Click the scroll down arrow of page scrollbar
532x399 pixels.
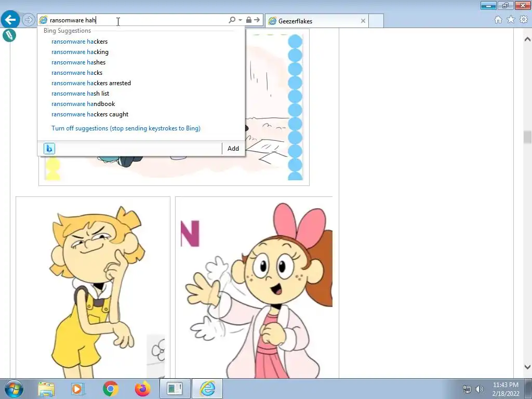click(x=527, y=367)
